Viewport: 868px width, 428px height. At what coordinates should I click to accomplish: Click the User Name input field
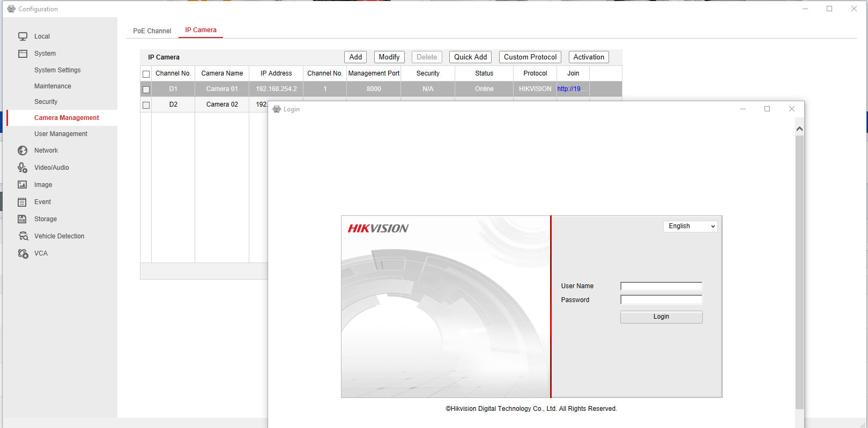coord(661,286)
